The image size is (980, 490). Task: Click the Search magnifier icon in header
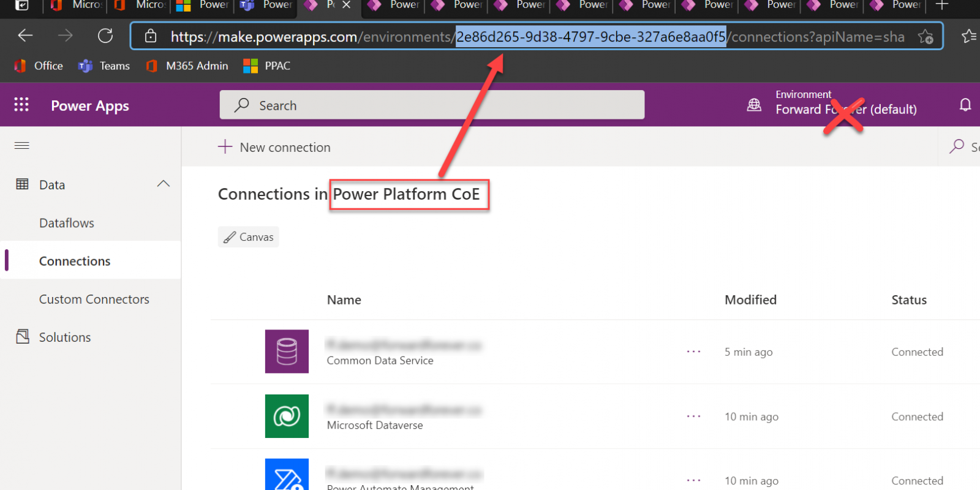[x=242, y=105]
